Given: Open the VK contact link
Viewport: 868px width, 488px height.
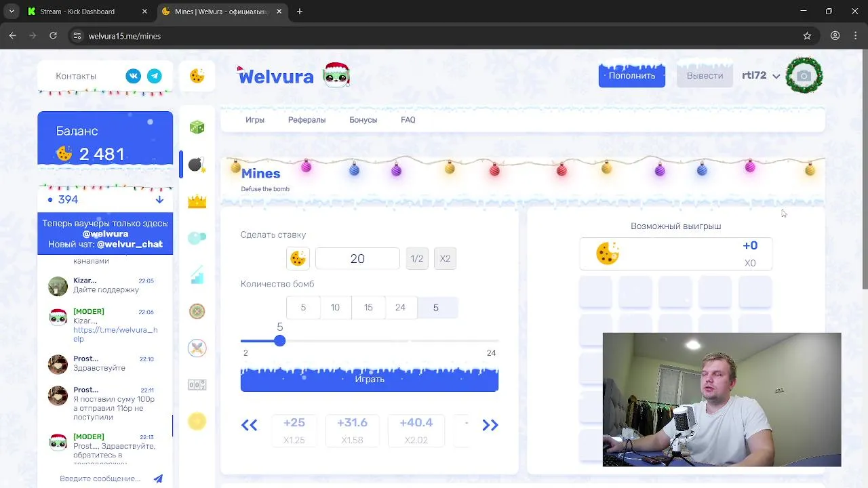Looking at the screenshot, I should coord(133,76).
